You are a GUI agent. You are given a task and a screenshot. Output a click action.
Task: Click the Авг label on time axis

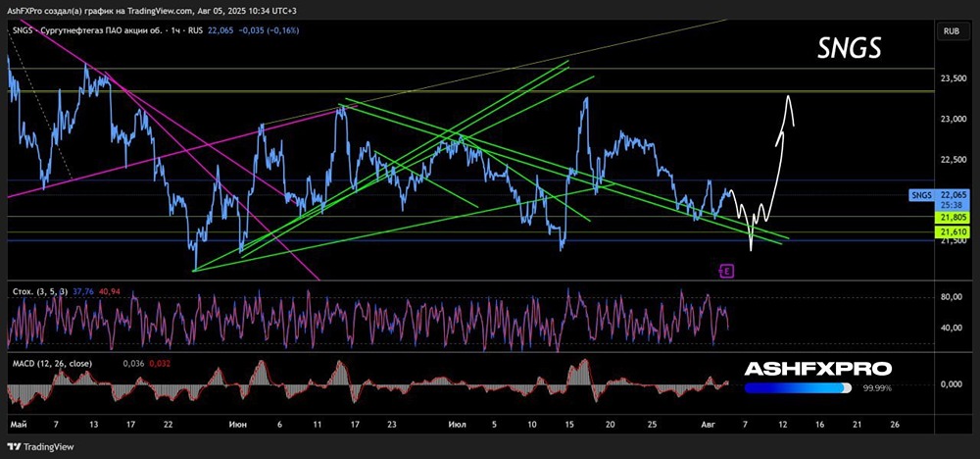coord(709,424)
